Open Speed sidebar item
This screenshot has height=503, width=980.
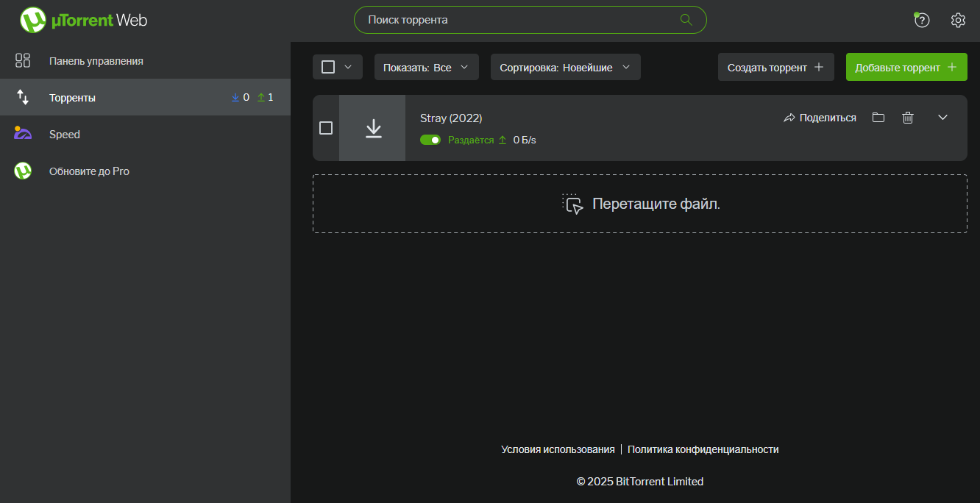pos(145,134)
